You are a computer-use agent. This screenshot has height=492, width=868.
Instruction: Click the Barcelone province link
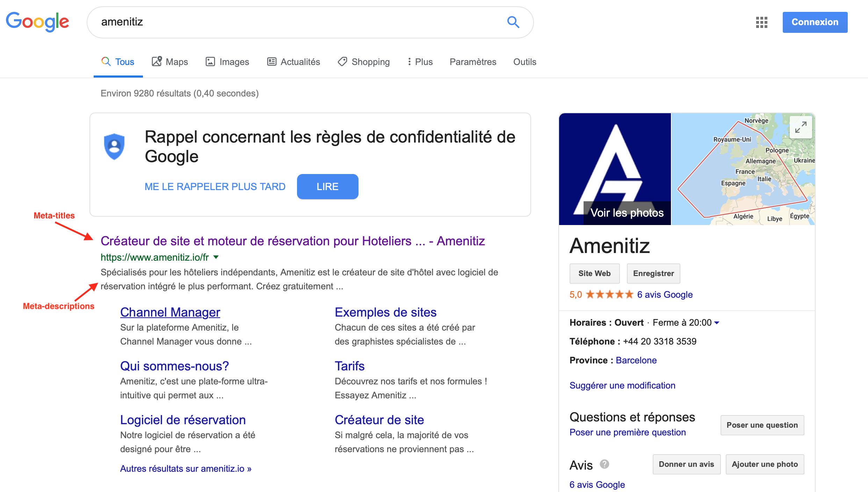tap(636, 360)
